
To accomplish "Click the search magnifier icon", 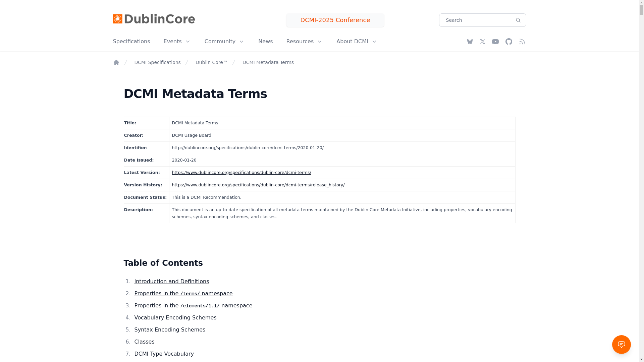I will pos(518,20).
